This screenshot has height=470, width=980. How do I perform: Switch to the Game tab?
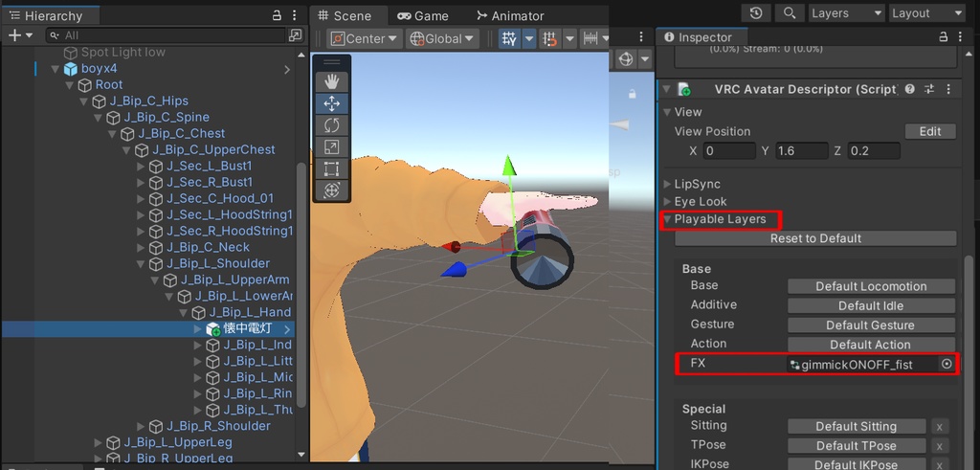pos(422,15)
